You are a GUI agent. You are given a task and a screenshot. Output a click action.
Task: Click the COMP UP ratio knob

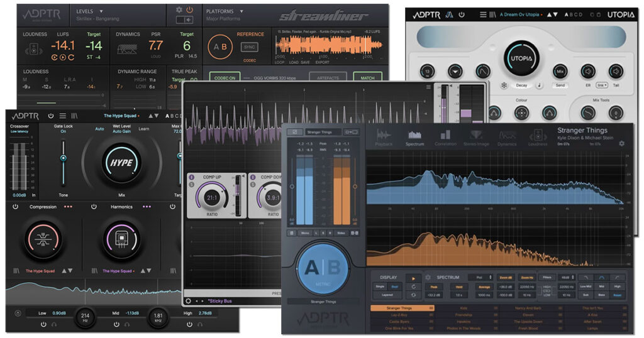212,197
